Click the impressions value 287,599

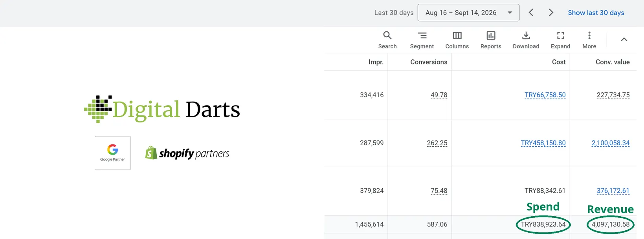(x=372, y=143)
